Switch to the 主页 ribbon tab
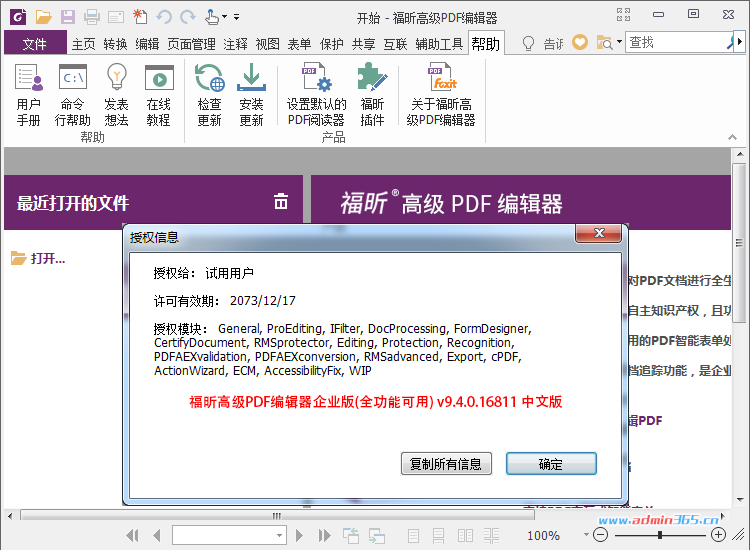750x550 pixels. coord(84,44)
